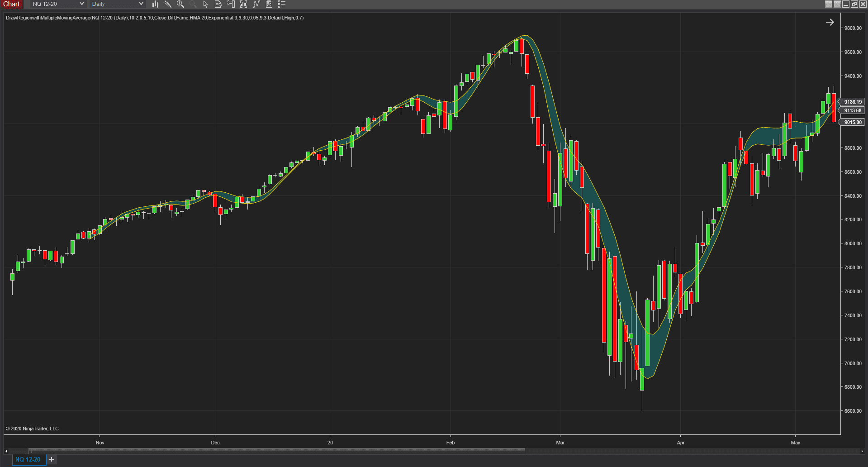Viewport: 868px width, 467px height.
Task: Click the 9800.00 price axis label
Action: tap(853, 28)
